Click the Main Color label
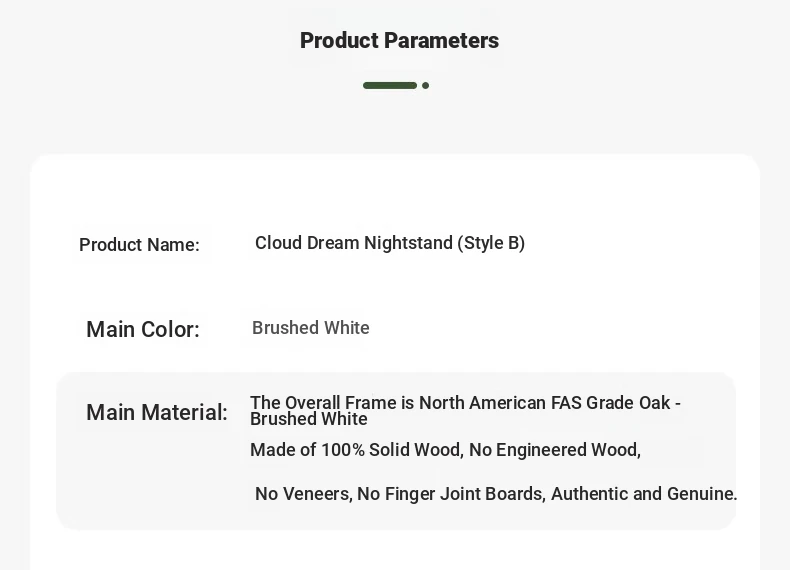The height and width of the screenshot is (570, 790). pyautogui.click(x=143, y=330)
